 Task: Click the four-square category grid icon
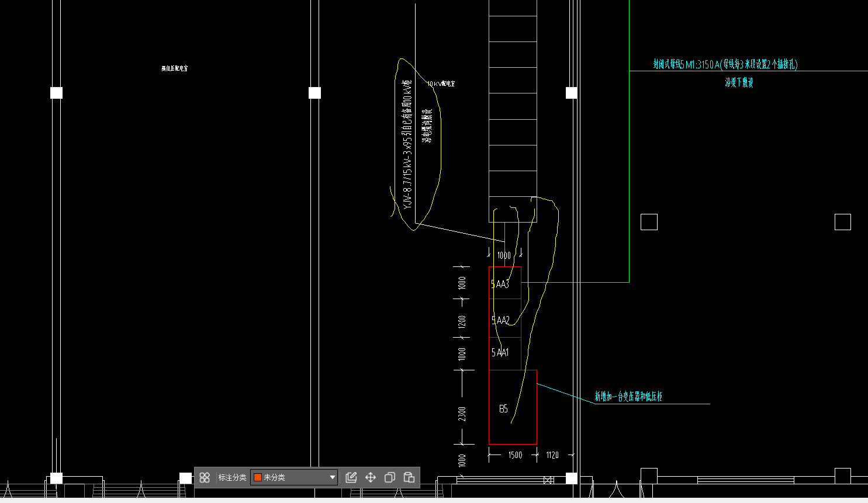[x=205, y=477]
